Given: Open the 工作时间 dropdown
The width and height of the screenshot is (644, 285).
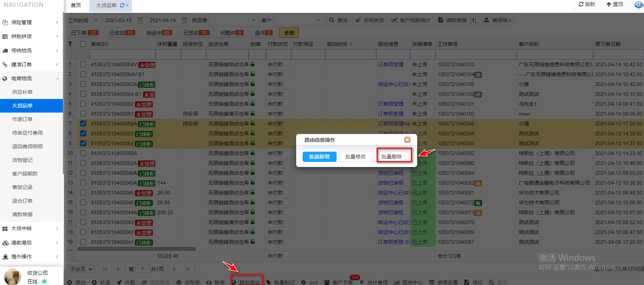Looking at the screenshot, I should pos(83,20).
